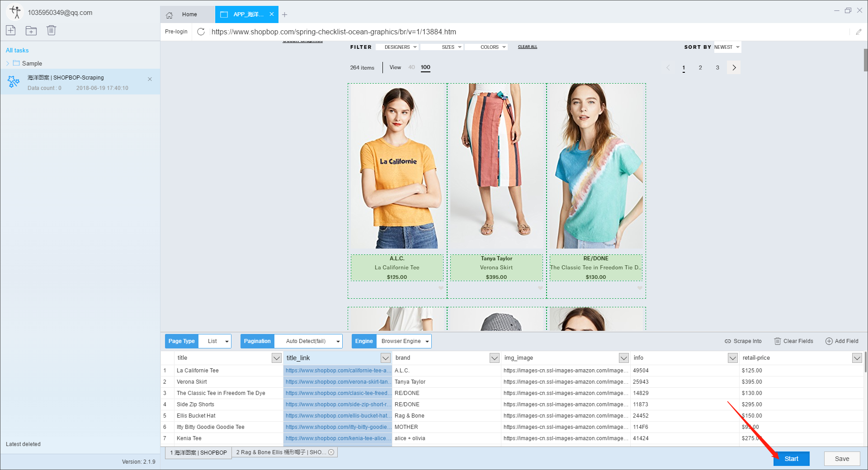Screen dimensions: 868x470
Task: Favorite the Classic Tee heart icon
Action: click(640, 288)
